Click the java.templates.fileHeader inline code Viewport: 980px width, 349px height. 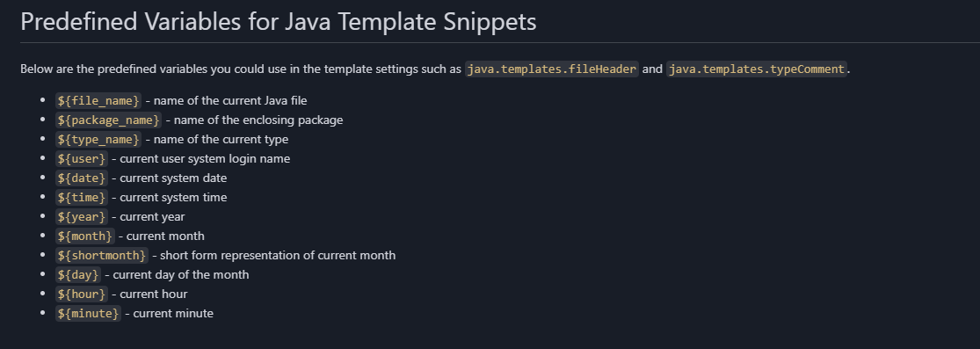point(551,69)
